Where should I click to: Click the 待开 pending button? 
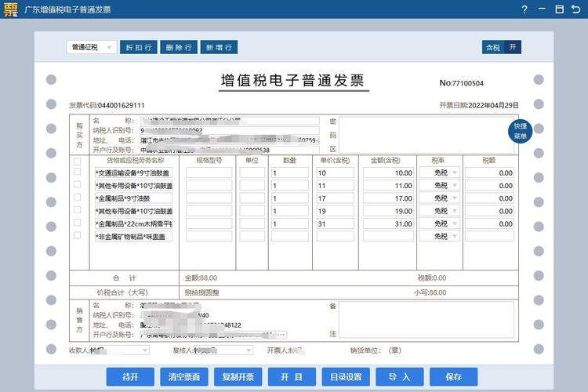tap(130, 377)
